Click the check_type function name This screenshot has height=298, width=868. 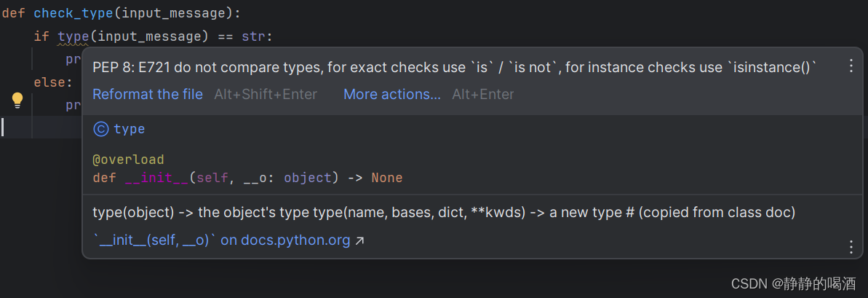(x=73, y=13)
